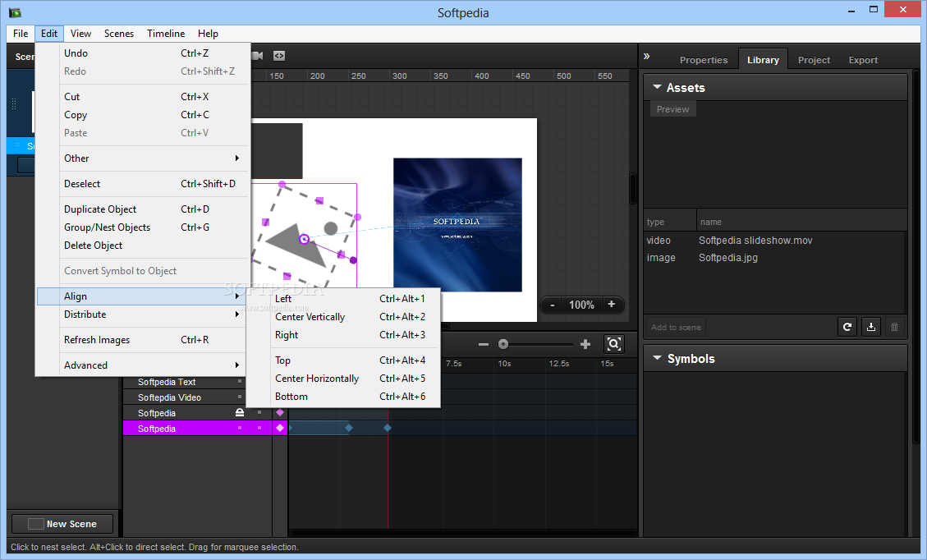Toggle the first dot on the selected magenta Softpedia layer
This screenshot has height=560, width=927.
click(x=240, y=428)
